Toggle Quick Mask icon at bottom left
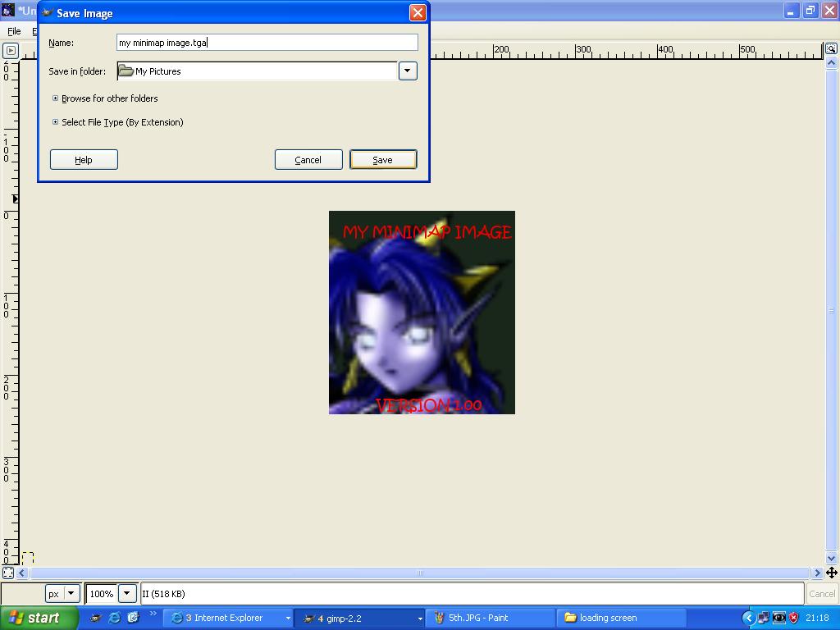The width and height of the screenshot is (840, 630). pos(8,573)
